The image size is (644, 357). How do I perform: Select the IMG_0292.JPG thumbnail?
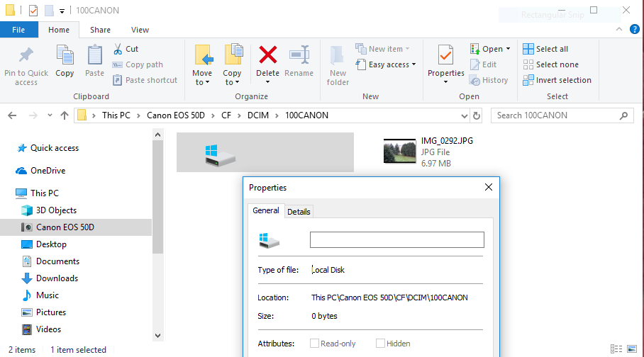(399, 152)
